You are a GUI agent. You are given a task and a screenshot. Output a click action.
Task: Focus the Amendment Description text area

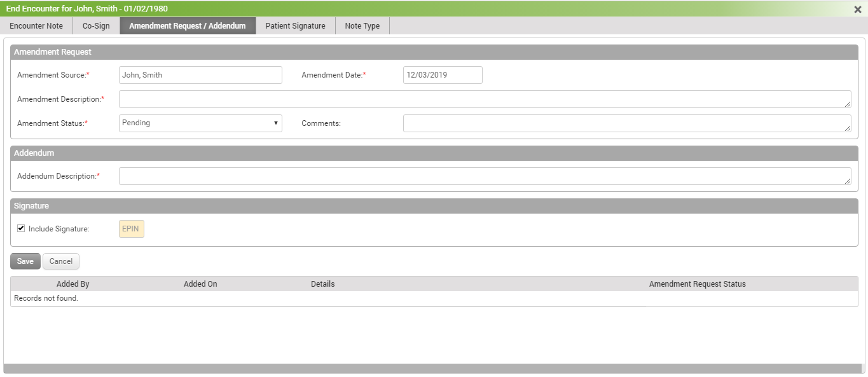coord(485,99)
